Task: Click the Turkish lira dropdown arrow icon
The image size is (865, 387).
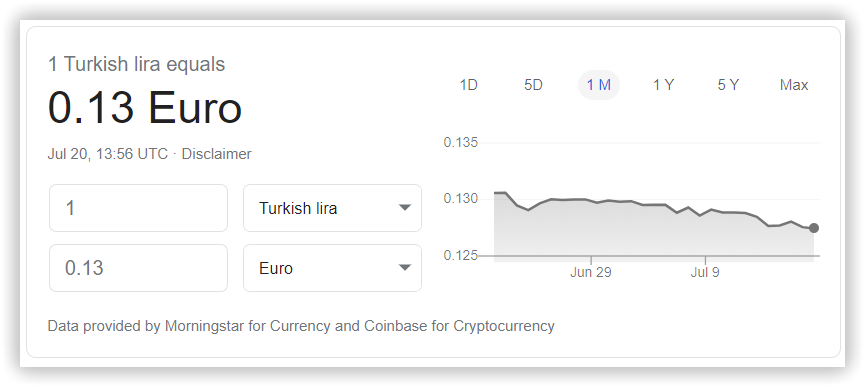Action: [x=405, y=208]
